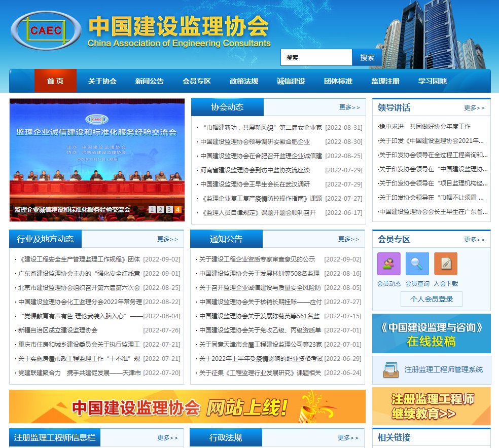Click the blue 搜索 search button

pos(367,58)
